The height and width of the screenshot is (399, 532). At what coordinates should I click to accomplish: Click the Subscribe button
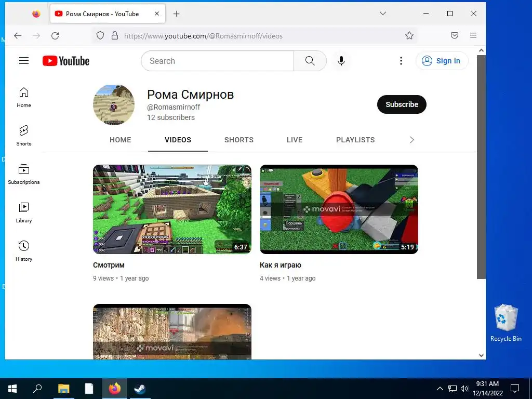pyautogui.click(x=402, y=104)
